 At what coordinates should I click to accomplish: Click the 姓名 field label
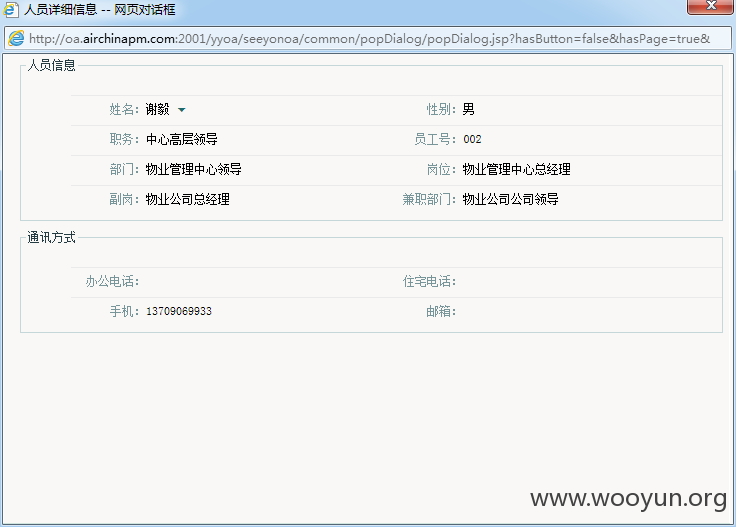(124, 109)
